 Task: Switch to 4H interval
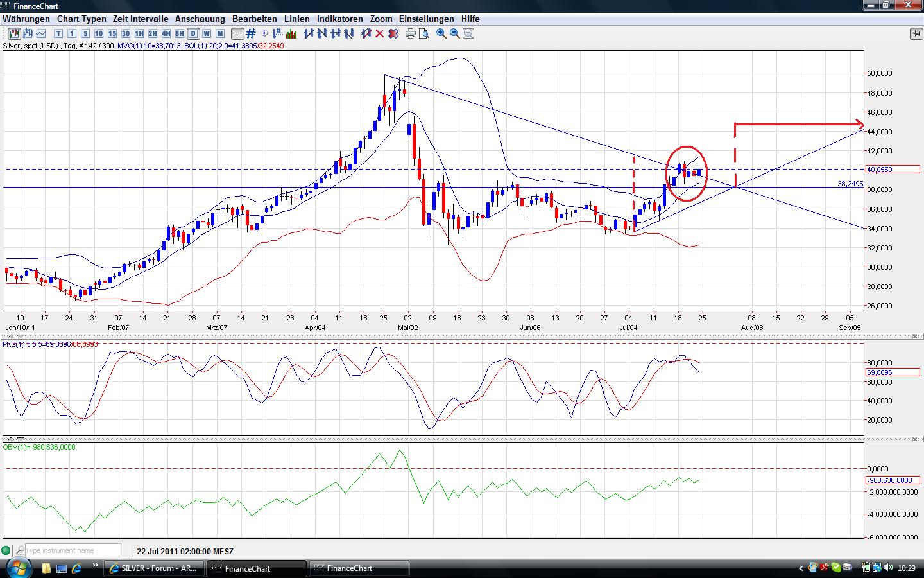click(166, 33)
